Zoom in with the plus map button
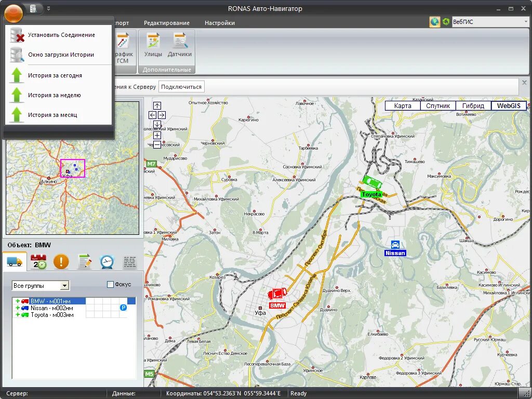This screenshot has height=399, width=532. [x=157, y=136]
